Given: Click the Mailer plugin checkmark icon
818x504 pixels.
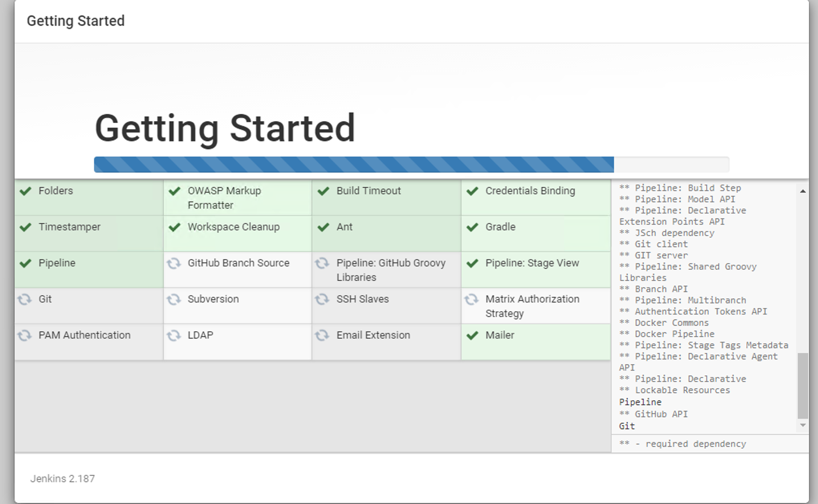Looking at the screenshot, I should [473, 335].
